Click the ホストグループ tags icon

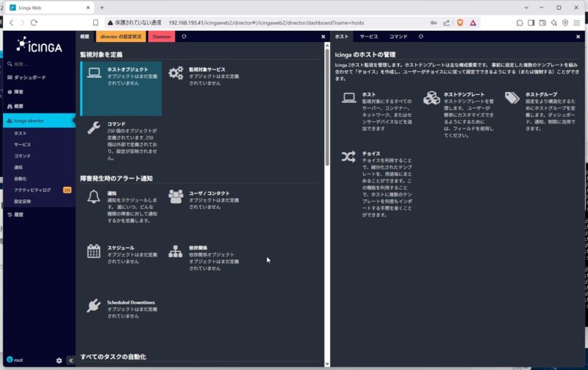(512, 98)
